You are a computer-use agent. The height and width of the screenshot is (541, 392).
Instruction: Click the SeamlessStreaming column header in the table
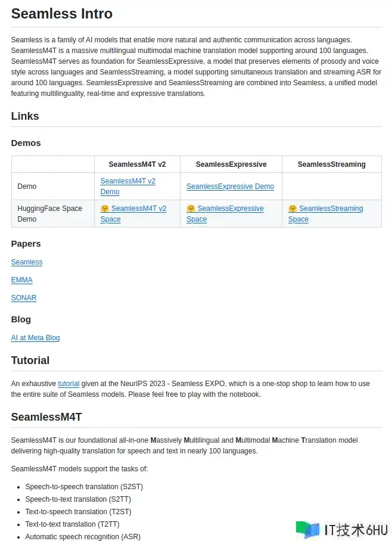(331, 164)
